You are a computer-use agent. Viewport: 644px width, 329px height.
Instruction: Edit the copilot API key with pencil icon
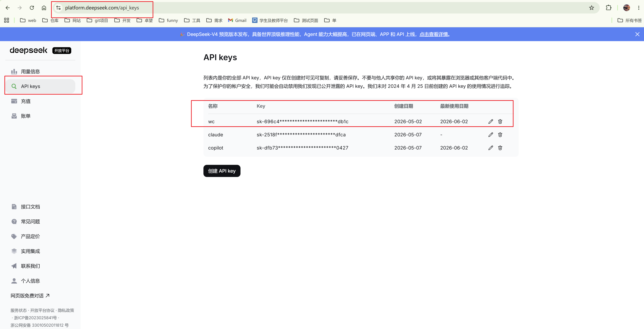tap(491, 148)
